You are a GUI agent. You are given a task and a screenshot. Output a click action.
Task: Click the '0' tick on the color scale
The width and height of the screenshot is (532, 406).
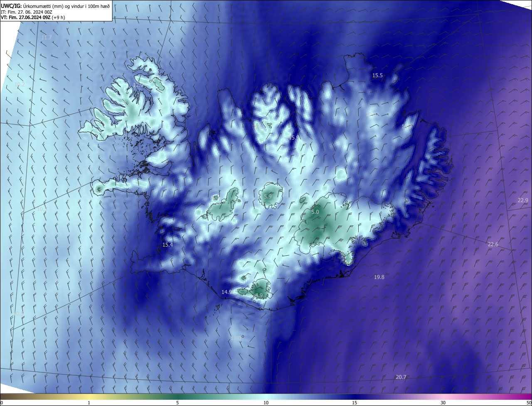click(2, 403)
